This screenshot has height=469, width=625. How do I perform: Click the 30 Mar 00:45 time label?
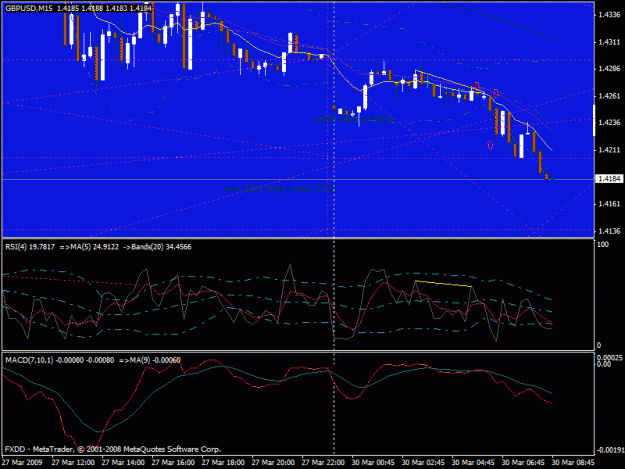coord(373,463)
